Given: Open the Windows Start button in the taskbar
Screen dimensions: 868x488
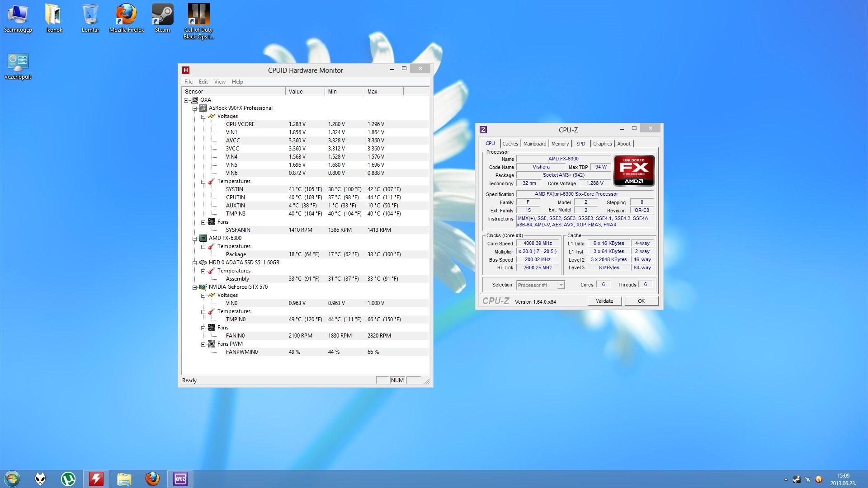Looking at the screenshot, I should pyautogui.click(x=12, y=479).
